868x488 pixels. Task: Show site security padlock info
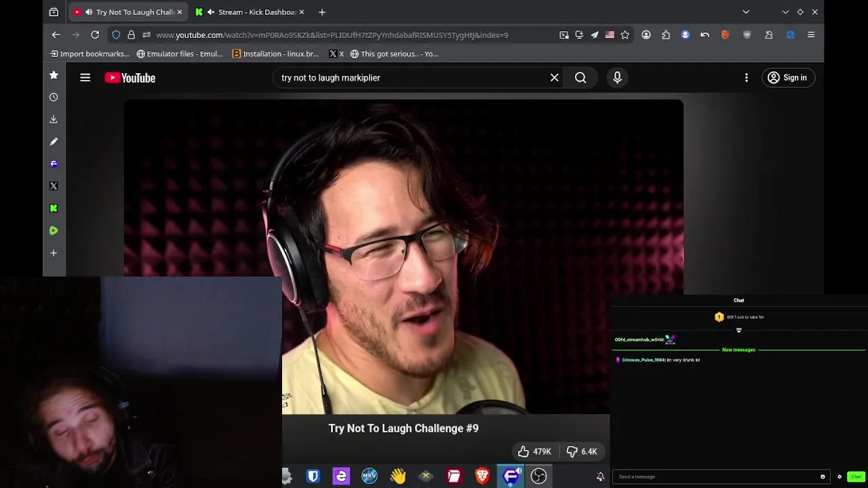click(131, 35)
